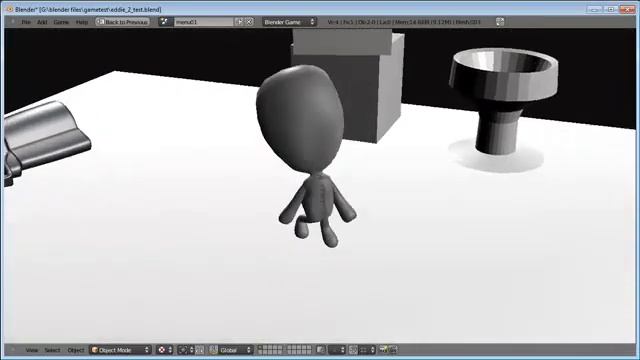Open the proportional editing dropdown
The width and height of the screenshot is (640, 360).
(x=337, y=350)
